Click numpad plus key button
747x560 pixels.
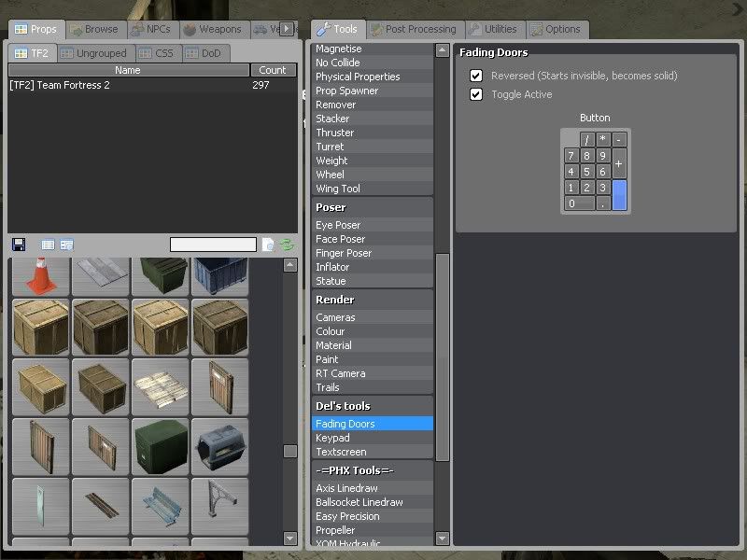coord(619,163)
